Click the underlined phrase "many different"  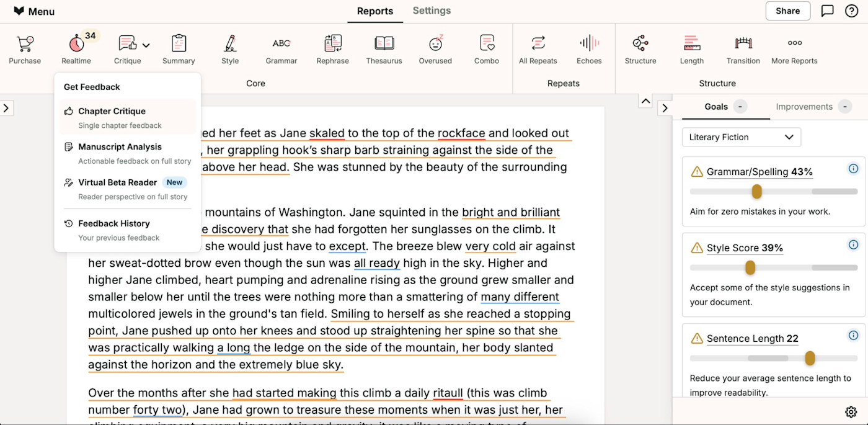tap(520, 297)
